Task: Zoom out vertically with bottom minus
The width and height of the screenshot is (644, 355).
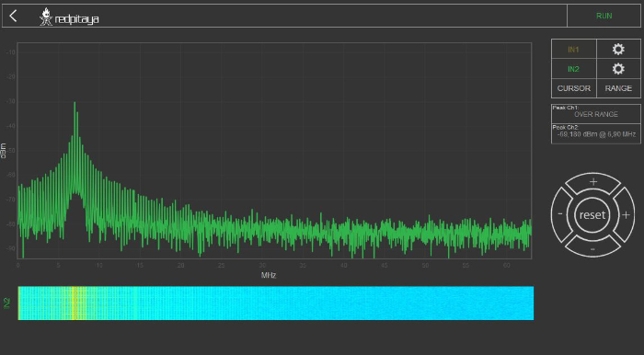Action: 592,248
